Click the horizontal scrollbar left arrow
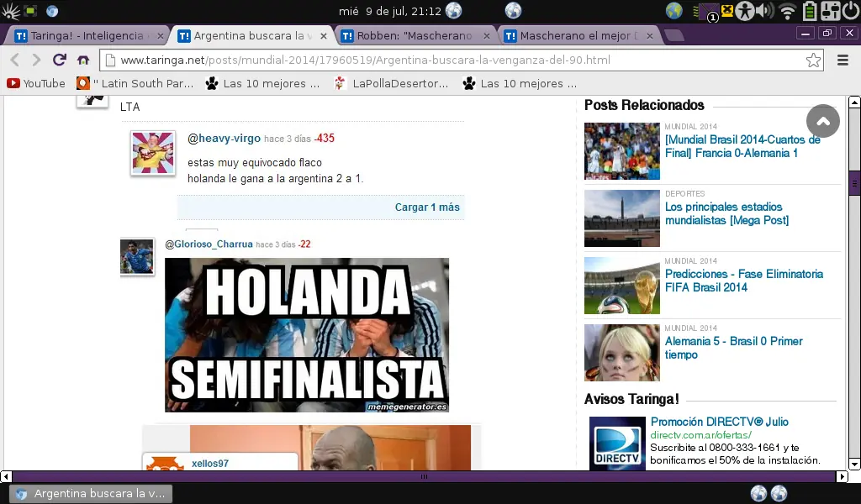The height and width of the screenshot is (504, 861). click(6, 476)
